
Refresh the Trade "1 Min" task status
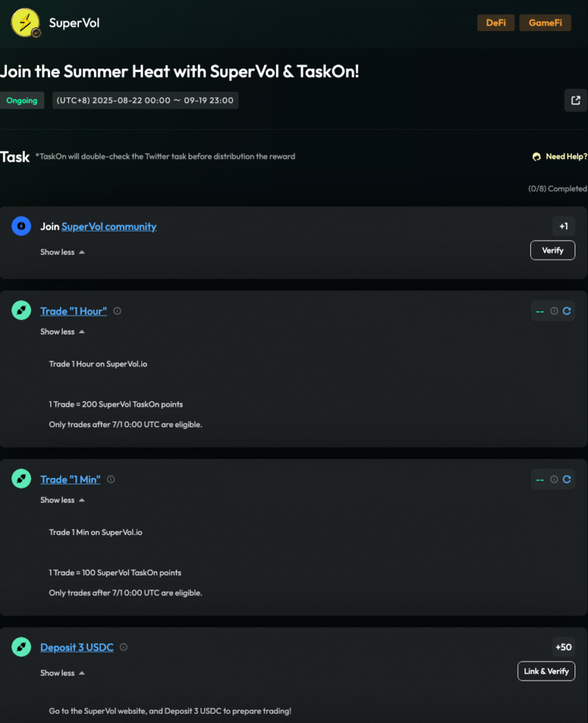coord(567,479)
